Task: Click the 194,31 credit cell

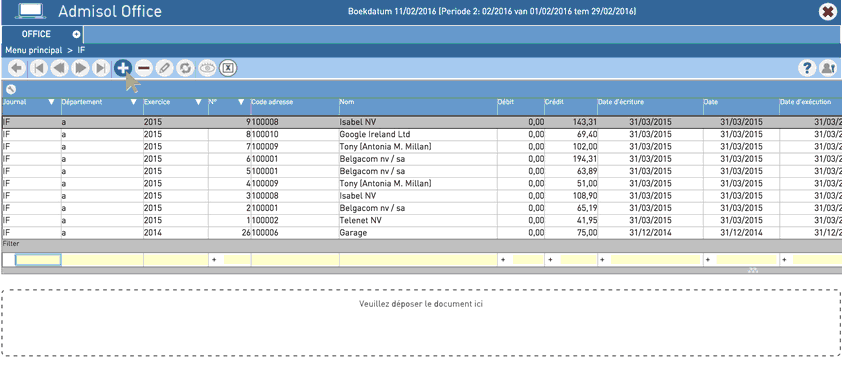Action: pos(571,159)
